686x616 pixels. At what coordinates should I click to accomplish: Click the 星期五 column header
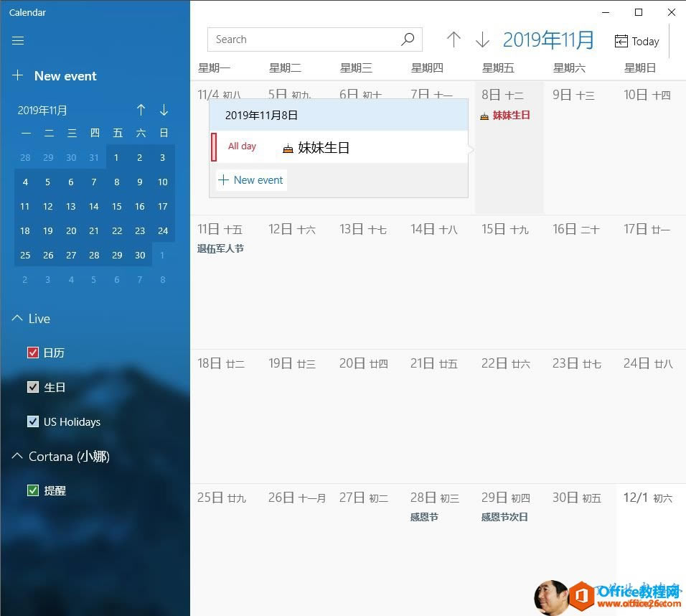498,68
